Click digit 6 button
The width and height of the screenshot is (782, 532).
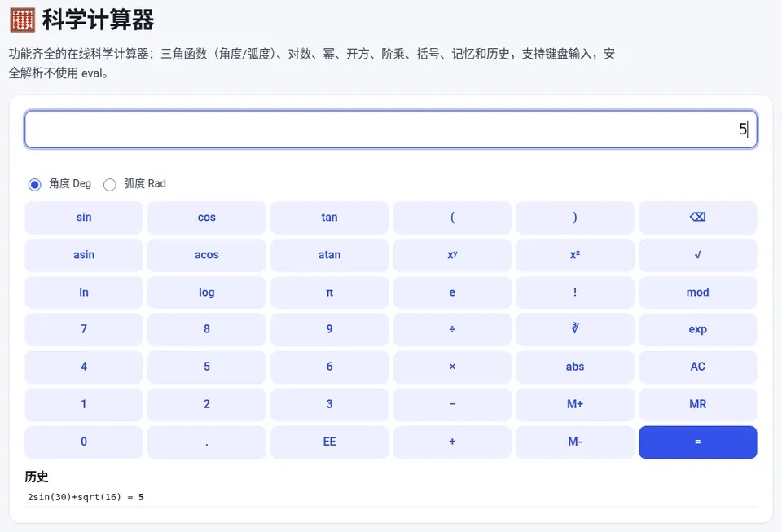329,367
